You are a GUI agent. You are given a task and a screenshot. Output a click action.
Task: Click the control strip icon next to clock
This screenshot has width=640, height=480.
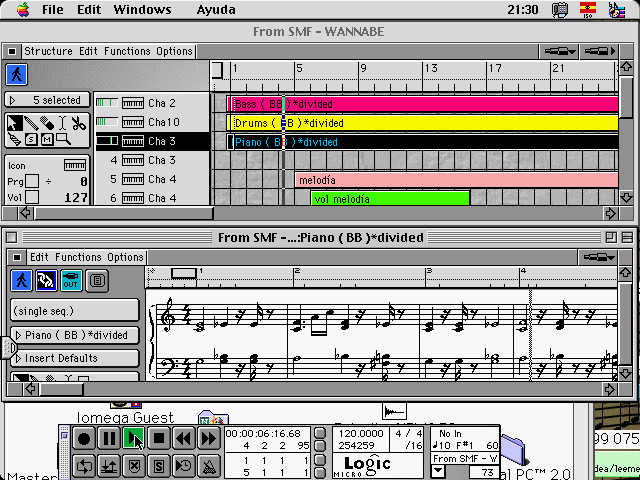coord(560,10)
